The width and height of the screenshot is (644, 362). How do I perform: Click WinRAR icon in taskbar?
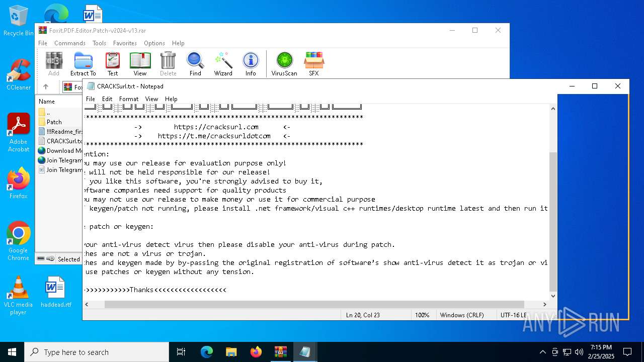coord(280,352)
